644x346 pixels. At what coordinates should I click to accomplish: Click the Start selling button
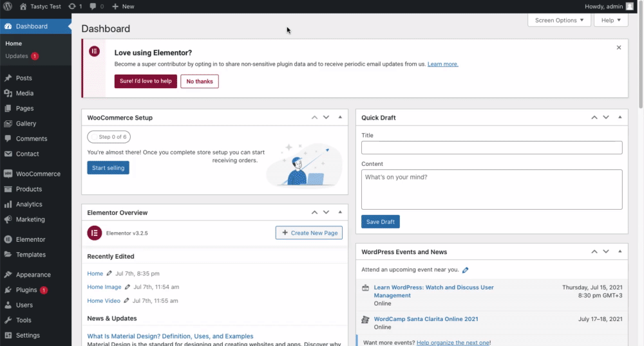(108, 168)
